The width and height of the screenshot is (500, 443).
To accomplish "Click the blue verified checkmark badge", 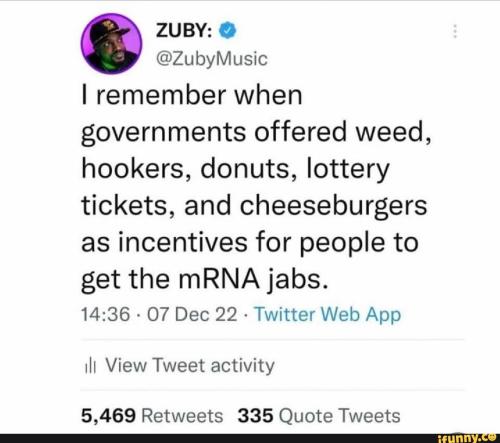I will coord(228,31).
